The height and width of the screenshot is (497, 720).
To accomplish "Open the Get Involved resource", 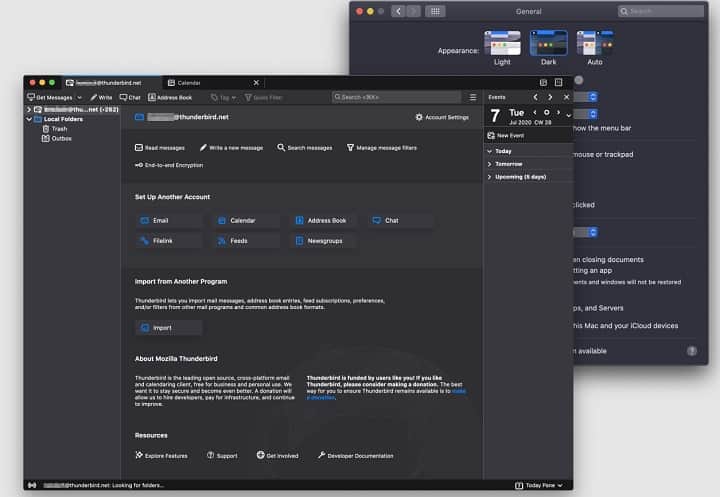I will pos(277,455).
